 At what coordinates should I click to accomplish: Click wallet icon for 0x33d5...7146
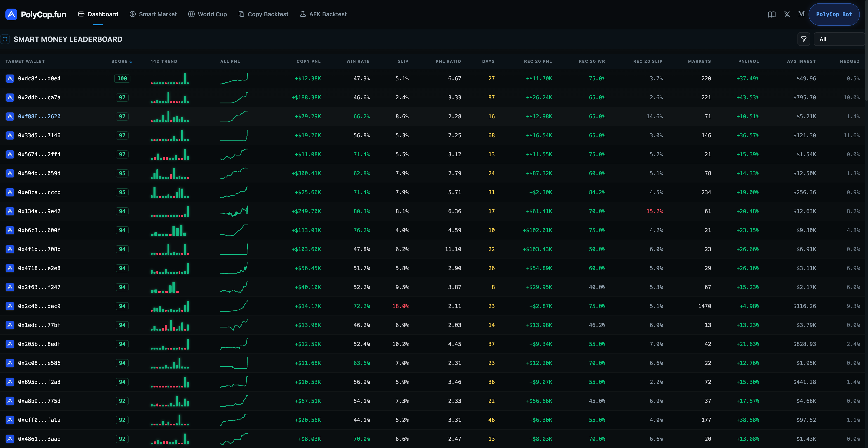pyautogui.click(x=10, y=135)
